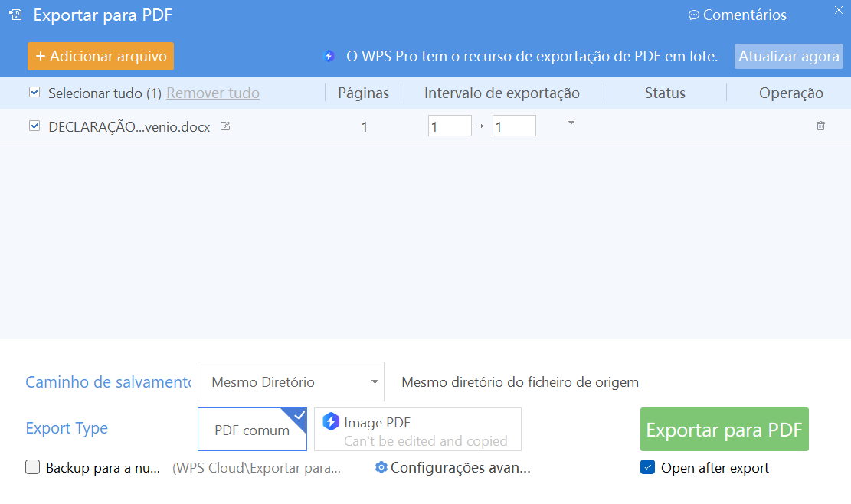Screen dimensions: 851x504
Task: Disable Open after export
Action: point(647,467)
